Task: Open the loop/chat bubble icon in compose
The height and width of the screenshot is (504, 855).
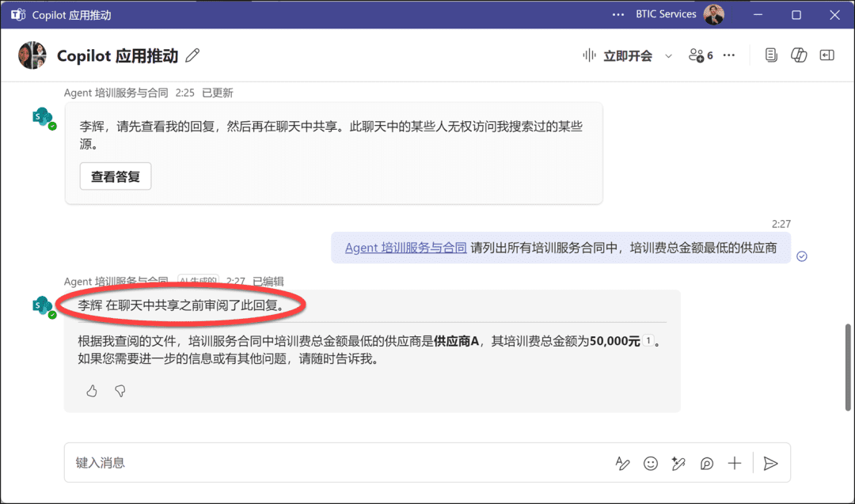Action: (x=707, y=463)
